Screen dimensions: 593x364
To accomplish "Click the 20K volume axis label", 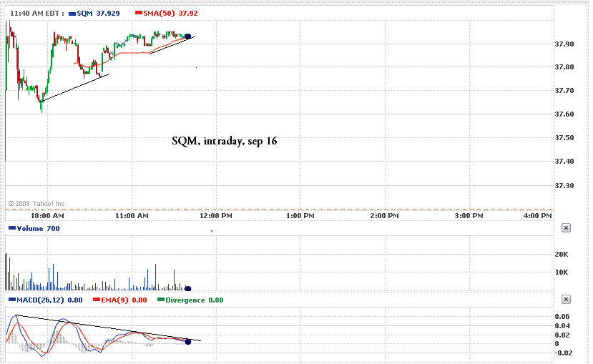I will click(x=562, y=255).
